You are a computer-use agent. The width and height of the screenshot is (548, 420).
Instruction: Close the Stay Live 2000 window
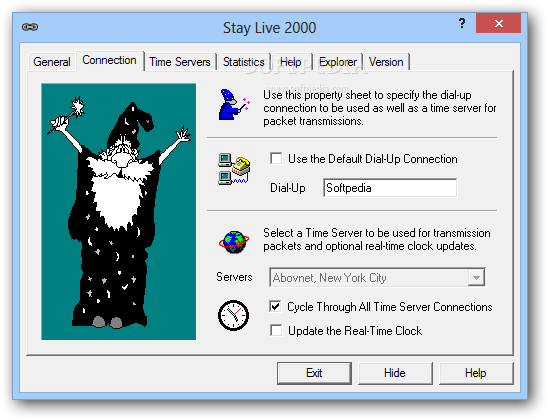coord(498,23)
